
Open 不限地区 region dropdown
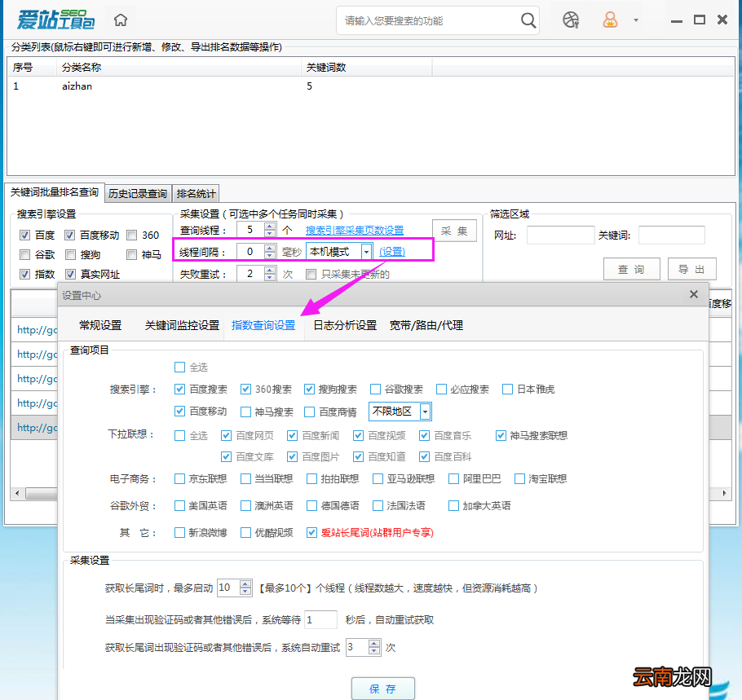[x=425, y=412]
